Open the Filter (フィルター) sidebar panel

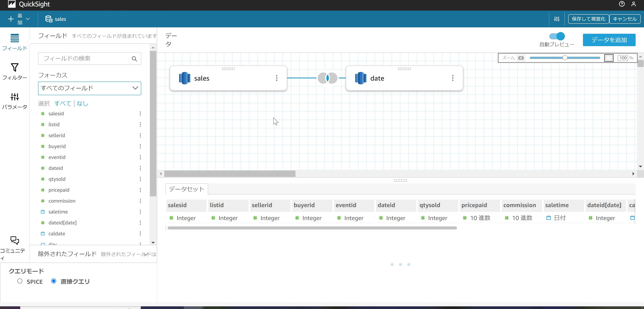click(14, 71)
